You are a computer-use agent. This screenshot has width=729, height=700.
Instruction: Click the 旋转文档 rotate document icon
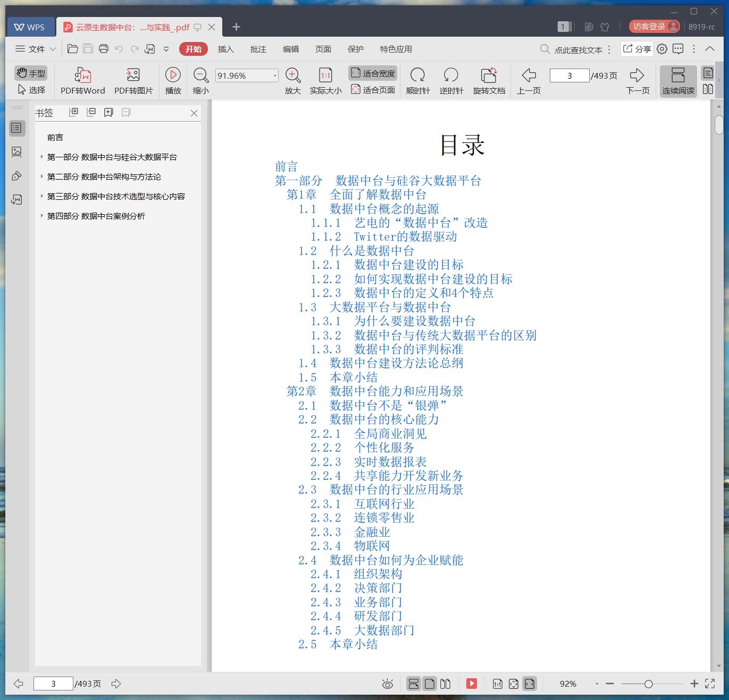[x=489, y=75]
